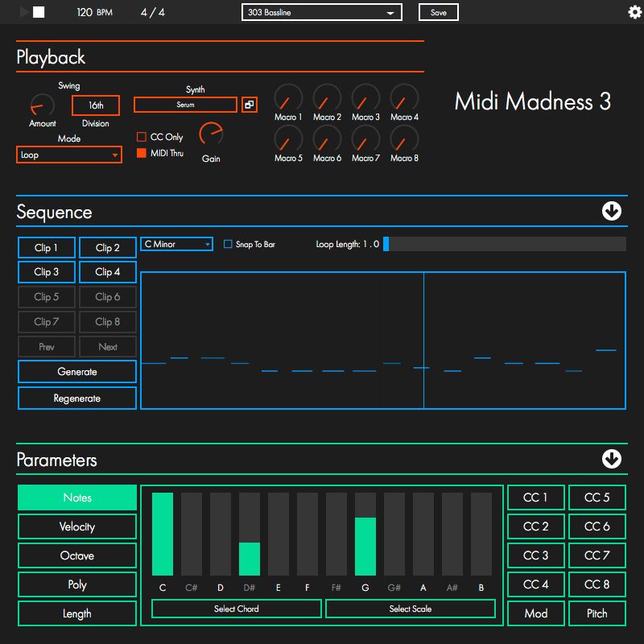The image size is (644, 644).
Task: Switch to the Velocity tab in Parameters
Action: click(x=76, y=526)
